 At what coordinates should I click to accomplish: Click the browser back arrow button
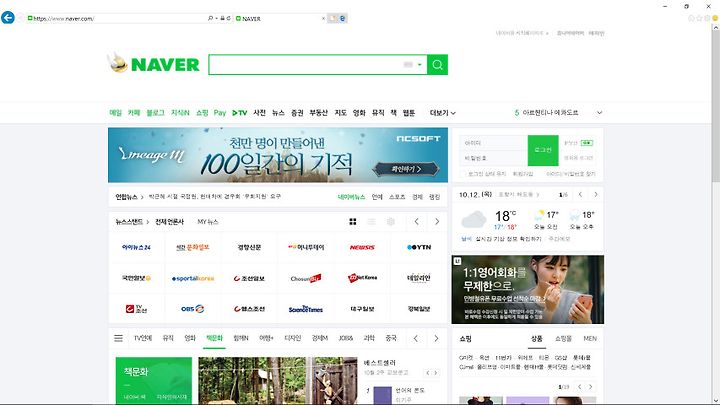(8, 18)
